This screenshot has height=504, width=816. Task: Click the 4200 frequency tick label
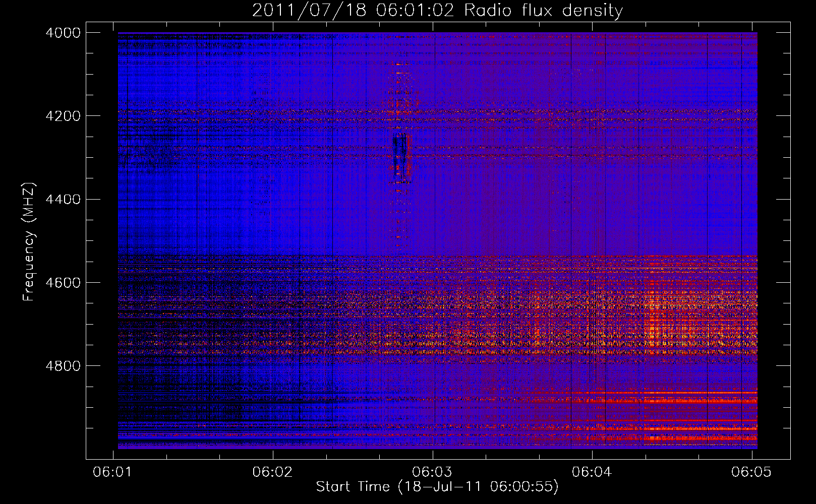pos(63,116)
